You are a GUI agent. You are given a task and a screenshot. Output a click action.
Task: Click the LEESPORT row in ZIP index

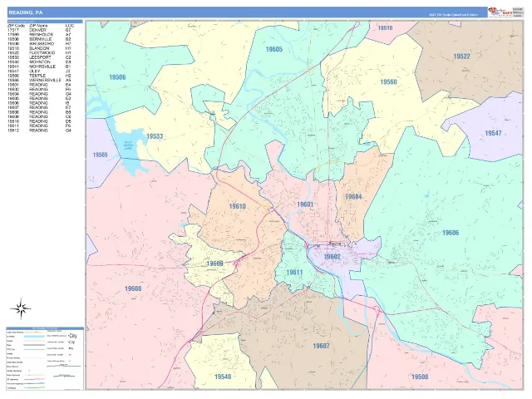[x=39, y=57]
